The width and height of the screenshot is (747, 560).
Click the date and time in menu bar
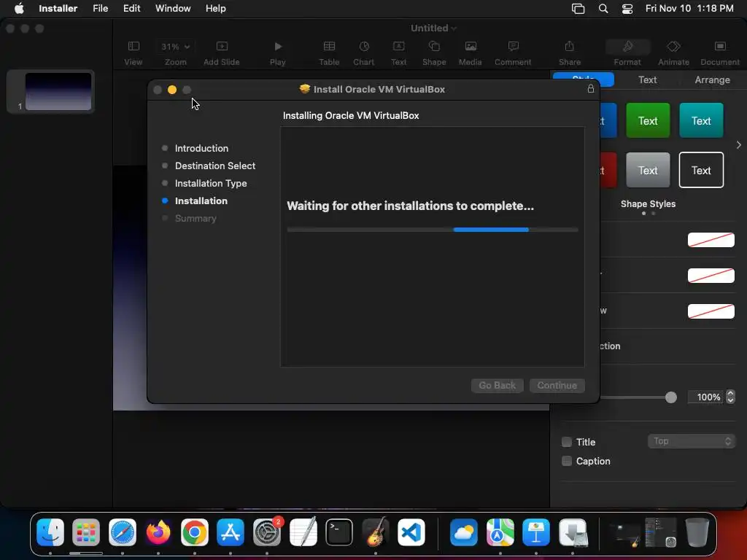(x=689, y=9)
